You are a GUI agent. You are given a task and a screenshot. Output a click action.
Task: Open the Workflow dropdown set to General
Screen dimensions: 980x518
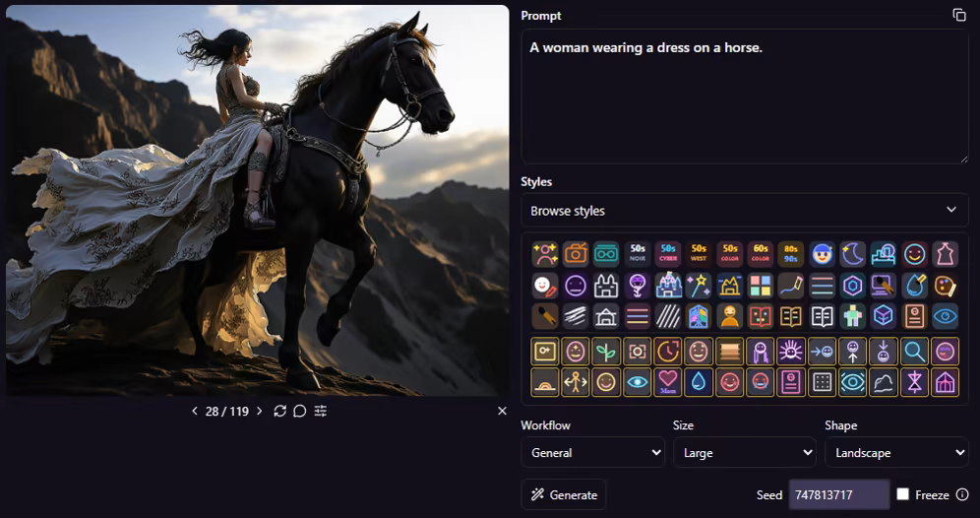click(592, 452)
